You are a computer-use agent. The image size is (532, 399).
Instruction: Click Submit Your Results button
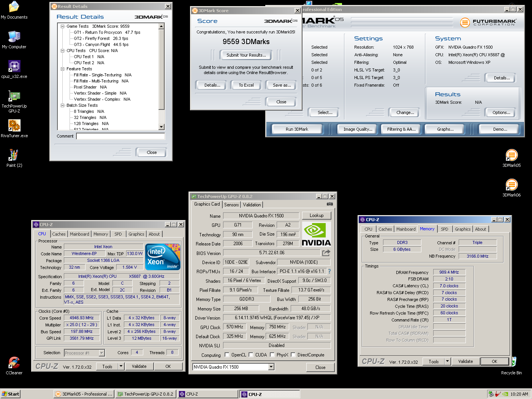246,55
